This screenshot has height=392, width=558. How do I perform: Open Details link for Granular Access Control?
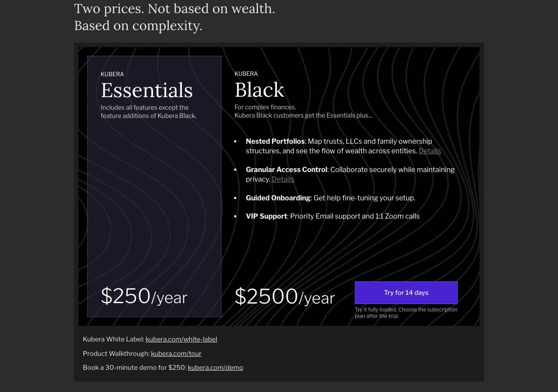pyautogui.click(x=283, y=179)
